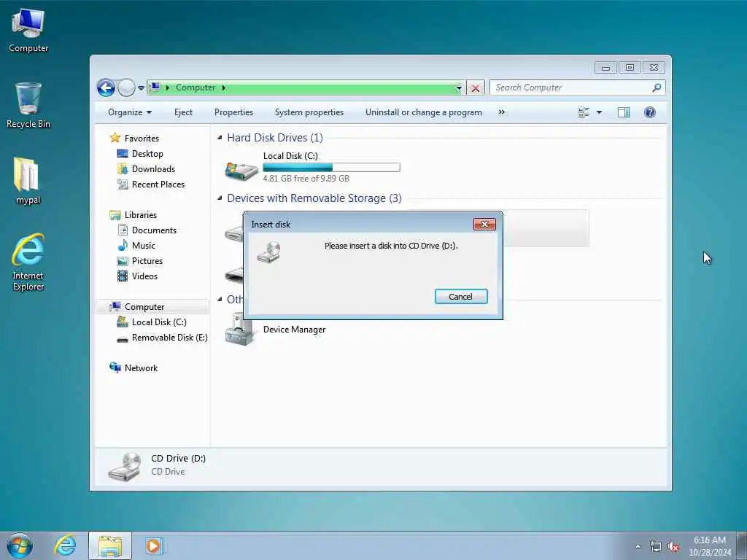Click the forward navigation arrow
This screenshot has width=747, height=560.
(x=126, y=87)
